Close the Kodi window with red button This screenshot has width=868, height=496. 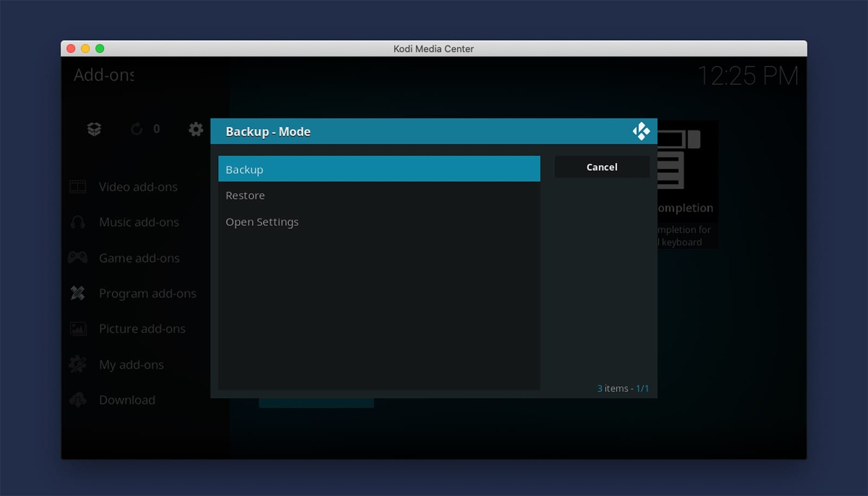pos(71,48)
